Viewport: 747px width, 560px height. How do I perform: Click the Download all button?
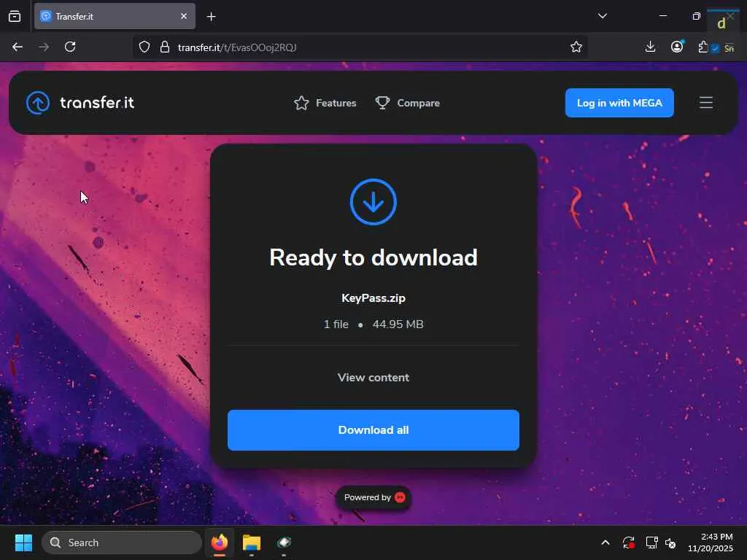[x=373, y=430]
